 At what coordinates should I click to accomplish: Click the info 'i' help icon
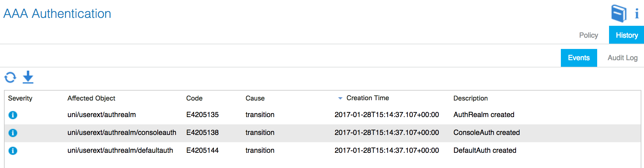point(637,14)
